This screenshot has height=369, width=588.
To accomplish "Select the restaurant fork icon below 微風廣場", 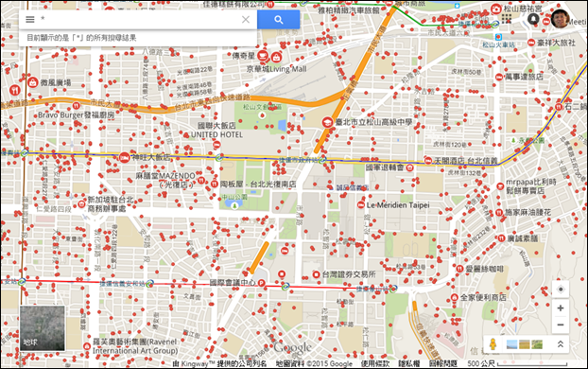I will 14,90.
